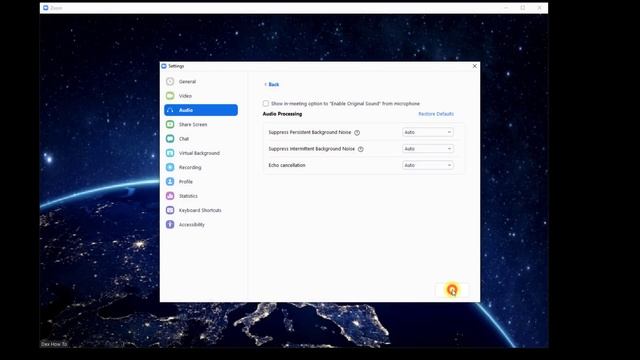The image size is (640, 360).
Task: Click the Recording icon
Action: pyautogui.click(x=170, y=167)
